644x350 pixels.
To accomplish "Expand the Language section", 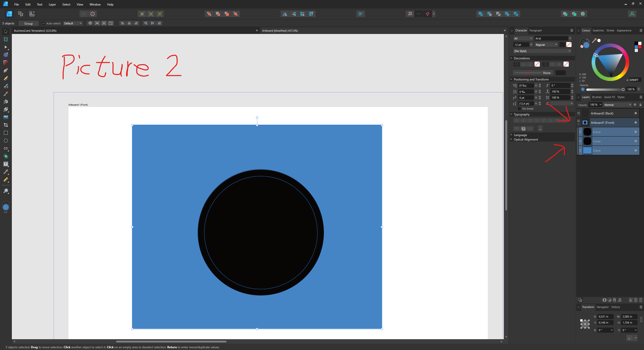I will [x=520, y=135].
